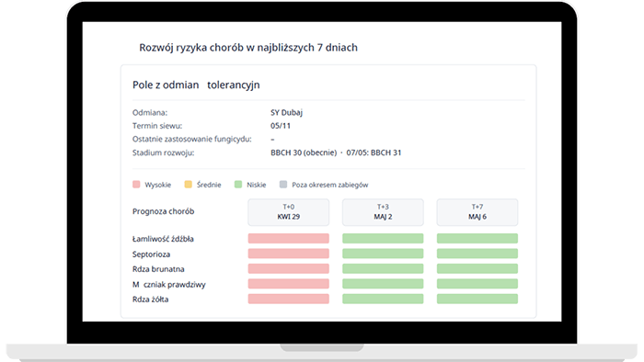Click Rdza żółta risk bar for MAJ 6
The height and width of the screenshot is (362, 644).
[x=477, y=299]
